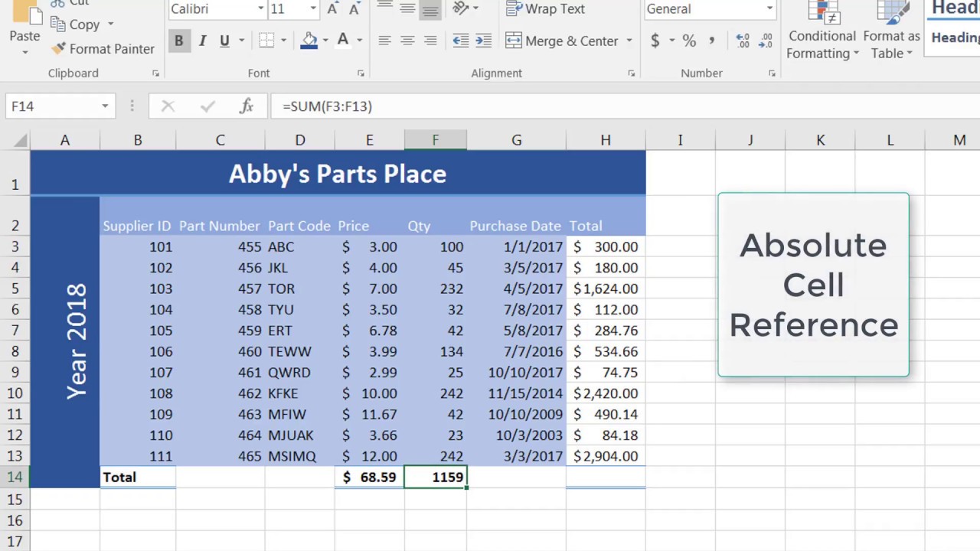The width and height of the screenshot is (980, 551).
Task: Apply Percent Style
Action: pyautogui.click(x=689, y=41)
